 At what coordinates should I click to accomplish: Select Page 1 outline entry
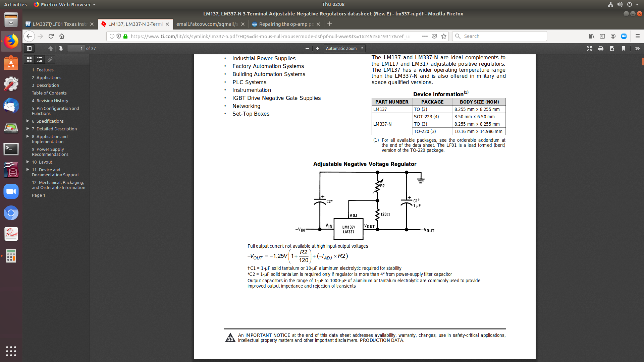(x=39, y=195)
